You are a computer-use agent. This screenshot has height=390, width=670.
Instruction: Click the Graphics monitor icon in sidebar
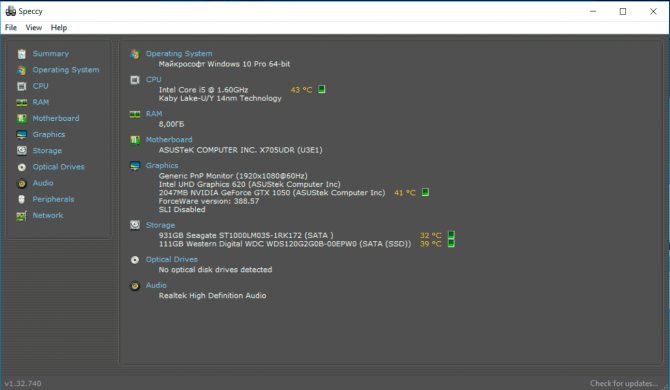coord(22,135)
